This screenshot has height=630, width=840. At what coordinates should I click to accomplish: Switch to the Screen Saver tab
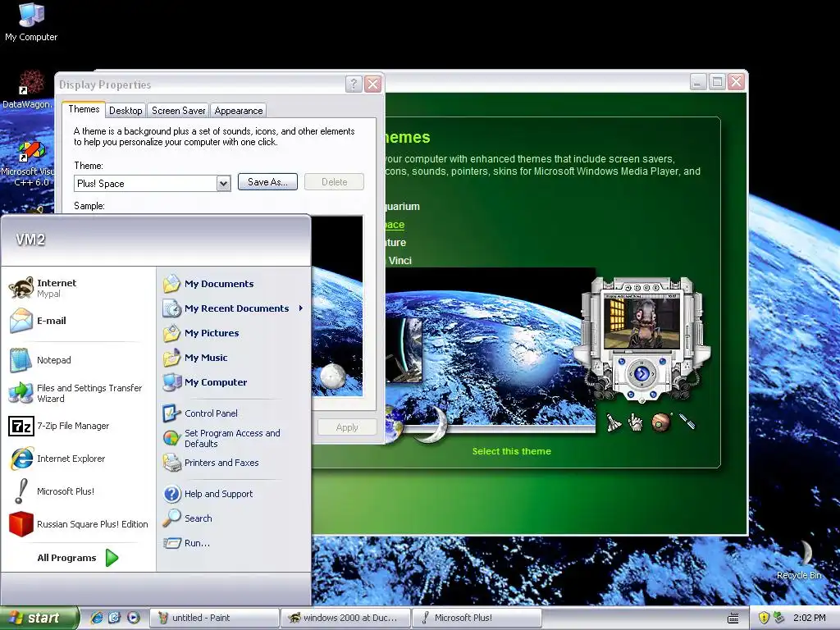pos(178,111)
